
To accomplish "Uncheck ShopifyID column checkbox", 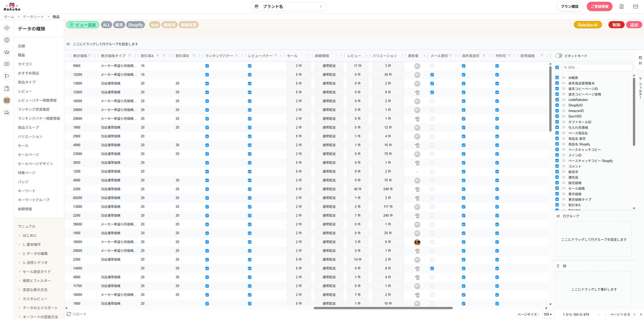I will coord(557,105).
